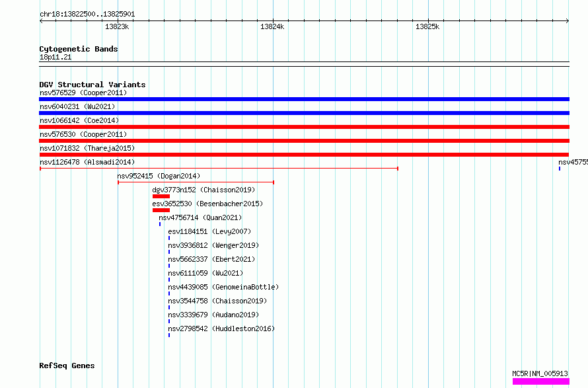Open variant label nsv576529 (Cooper2011)
The height and width of the screenshot is (388, 588).
pos(83,93)
